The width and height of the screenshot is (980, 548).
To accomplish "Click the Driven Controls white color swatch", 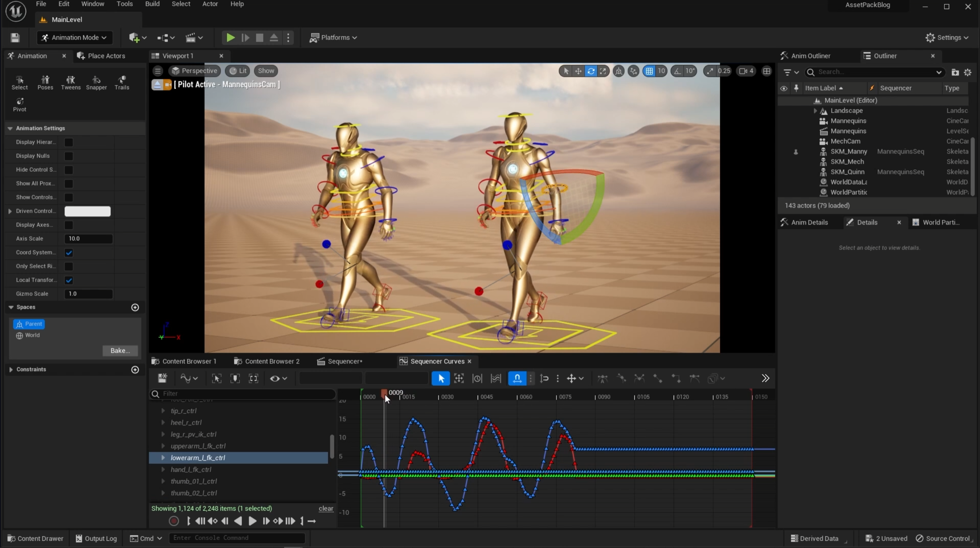I will [87, 211].
